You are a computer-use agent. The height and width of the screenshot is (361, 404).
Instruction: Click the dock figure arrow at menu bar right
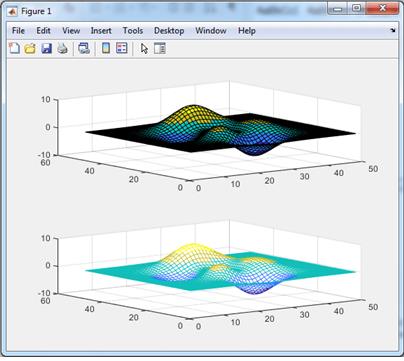393,30
